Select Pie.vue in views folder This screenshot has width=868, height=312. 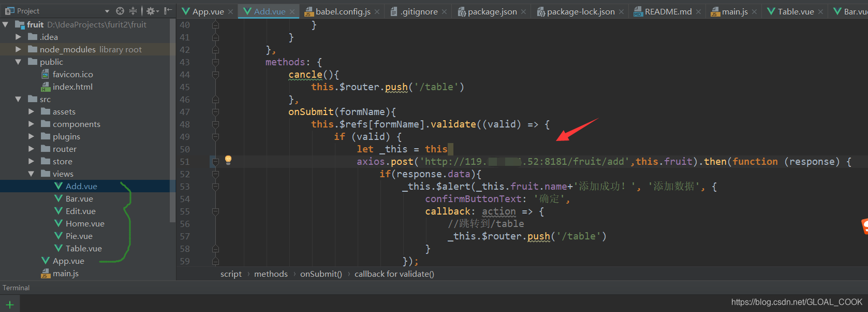79,236
